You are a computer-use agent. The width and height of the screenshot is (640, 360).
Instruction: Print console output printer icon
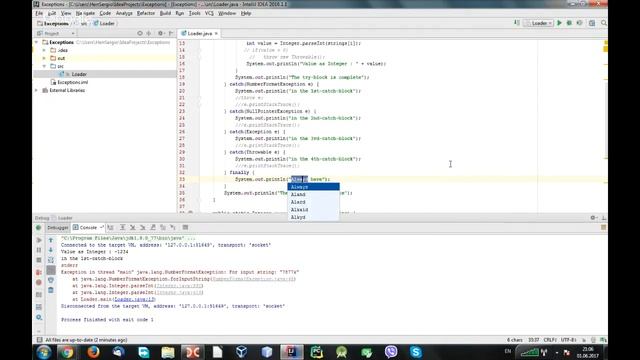tap(51, 280)
